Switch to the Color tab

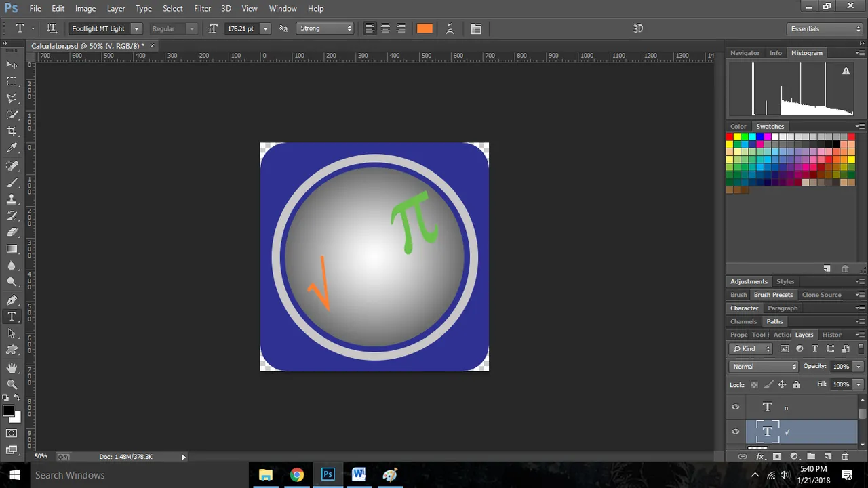click(738, 127)
